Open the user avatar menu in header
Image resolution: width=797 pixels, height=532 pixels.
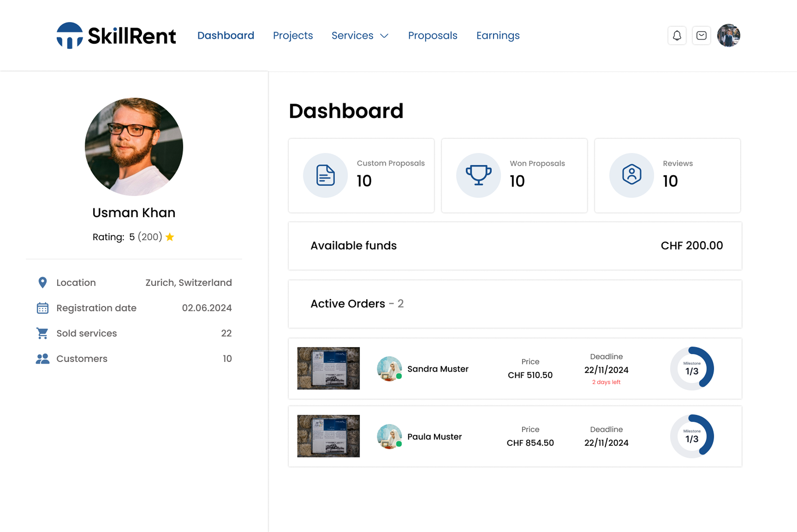[728, 36]
